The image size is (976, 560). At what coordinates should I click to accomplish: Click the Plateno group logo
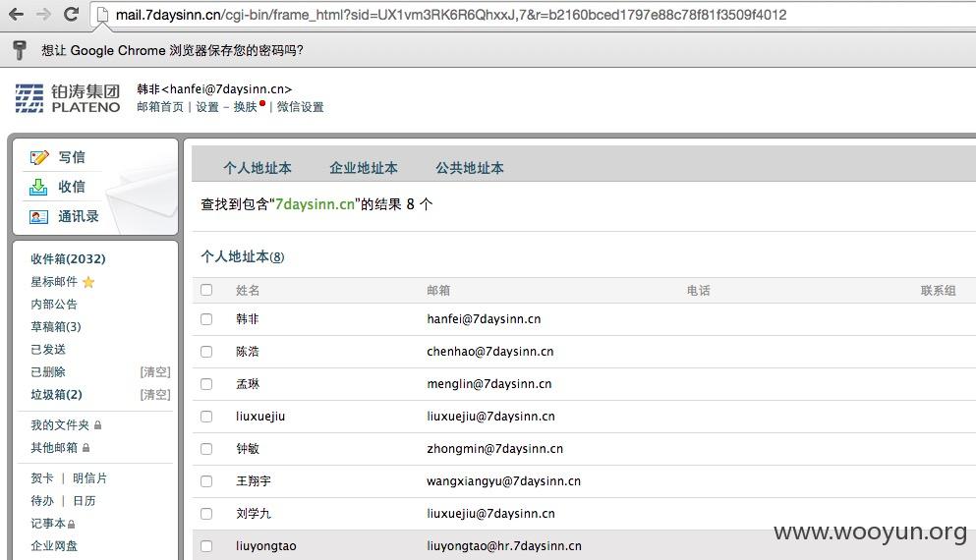pos(67,98)
